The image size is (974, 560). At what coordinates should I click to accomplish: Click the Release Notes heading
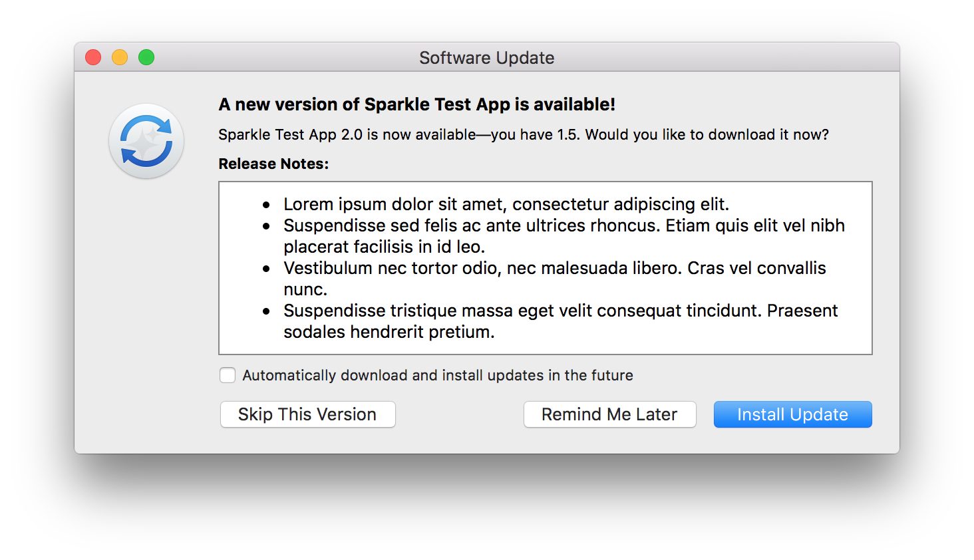point(273,164)
